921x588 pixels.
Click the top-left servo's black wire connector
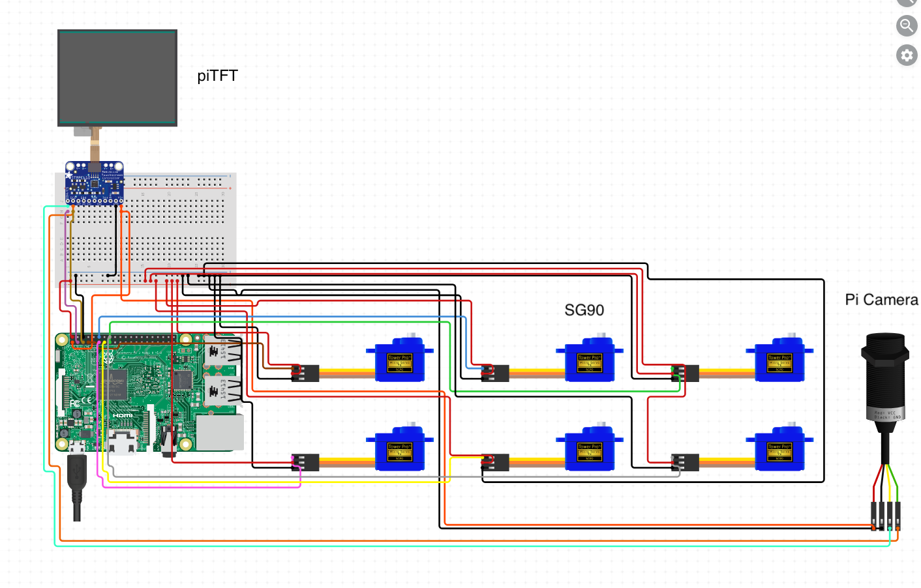[305, 373]
